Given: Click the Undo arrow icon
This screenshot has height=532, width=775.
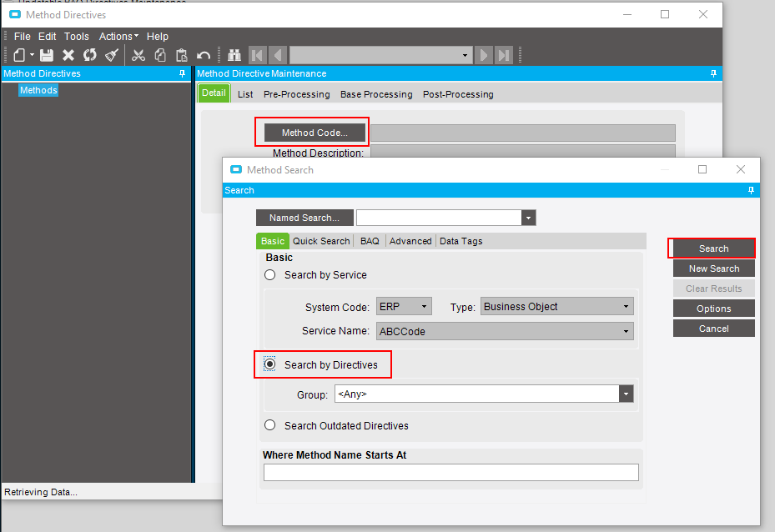Looking at the screenshot, I should (x=204, y=55).
